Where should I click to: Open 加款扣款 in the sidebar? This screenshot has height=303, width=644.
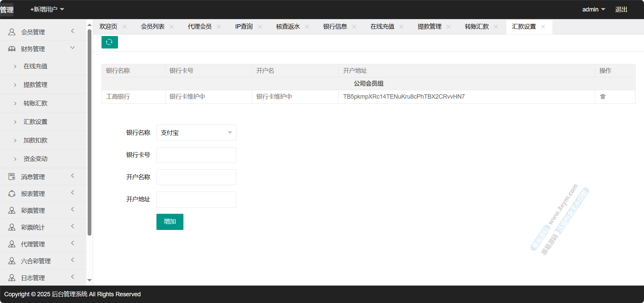tap(35, 140)
